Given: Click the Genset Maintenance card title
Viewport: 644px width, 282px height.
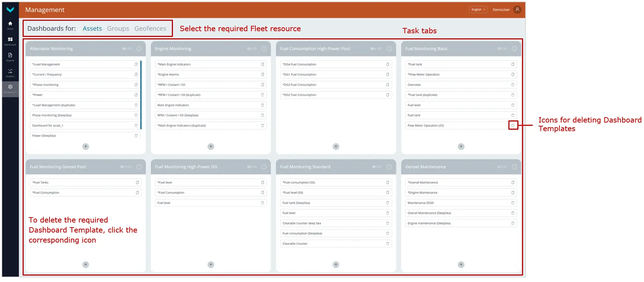Looking at the screenshot, I should click(x=426, y=167).
